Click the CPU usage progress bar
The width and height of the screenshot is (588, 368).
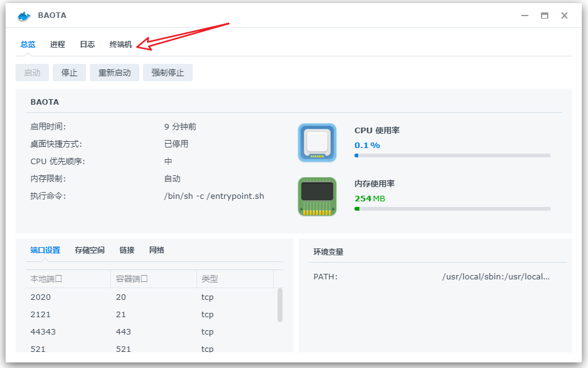point(452,155)
